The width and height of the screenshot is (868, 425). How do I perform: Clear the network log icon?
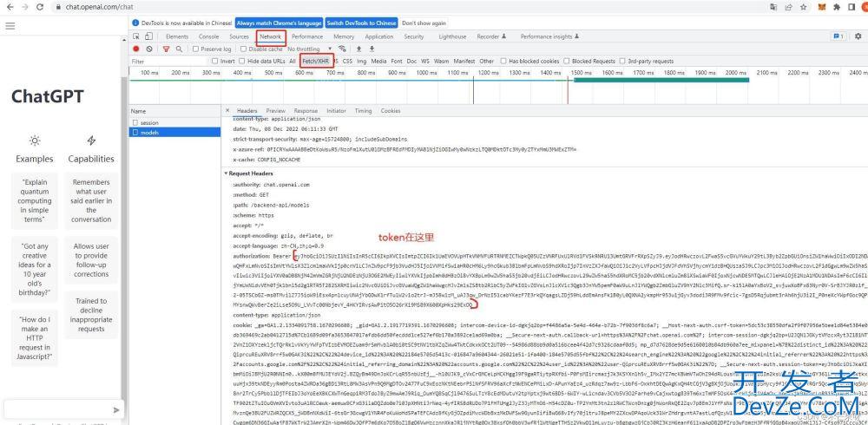tap(149, 49)
